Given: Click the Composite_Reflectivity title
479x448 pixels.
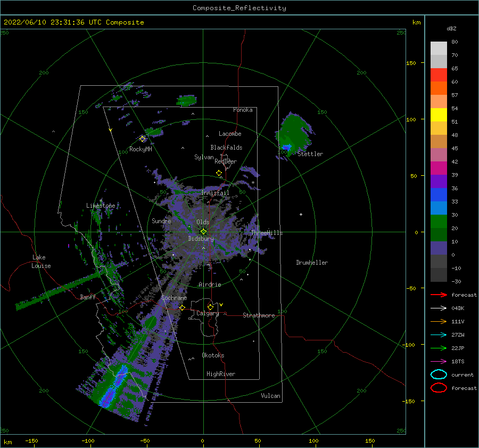Looking at the screenshot, I should tap(240, 8).
